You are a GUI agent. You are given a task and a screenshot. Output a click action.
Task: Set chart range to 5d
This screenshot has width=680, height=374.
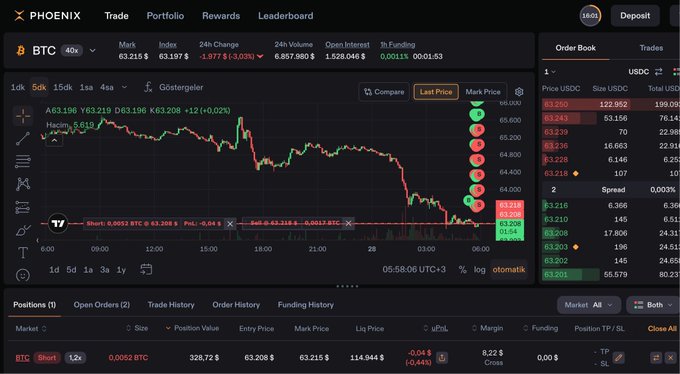[x=71, y=269]
